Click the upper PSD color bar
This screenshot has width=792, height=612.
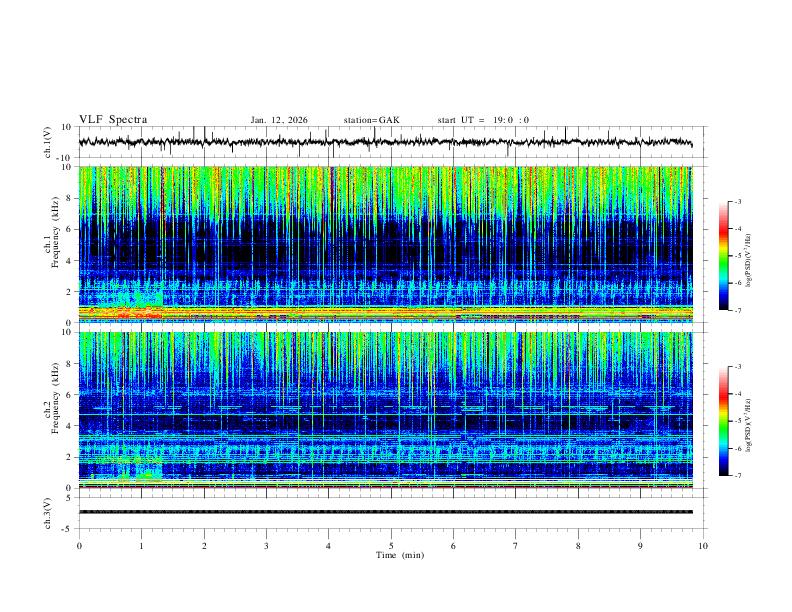click(723, 256)
